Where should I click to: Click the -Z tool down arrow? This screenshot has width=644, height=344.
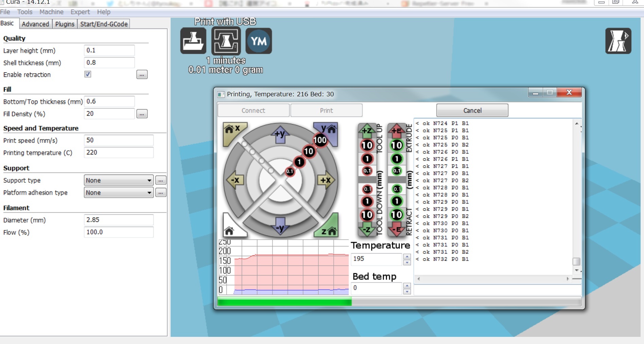(x=367, y=230)
